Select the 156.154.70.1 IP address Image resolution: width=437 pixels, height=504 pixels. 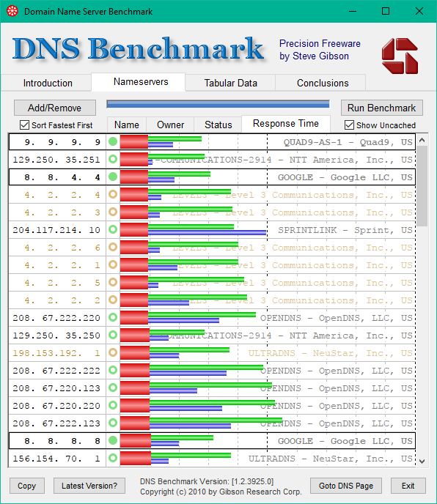57,458
